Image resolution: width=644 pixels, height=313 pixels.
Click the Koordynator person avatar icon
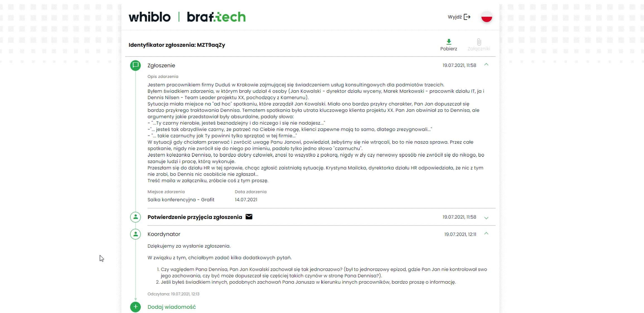(135, 234)
